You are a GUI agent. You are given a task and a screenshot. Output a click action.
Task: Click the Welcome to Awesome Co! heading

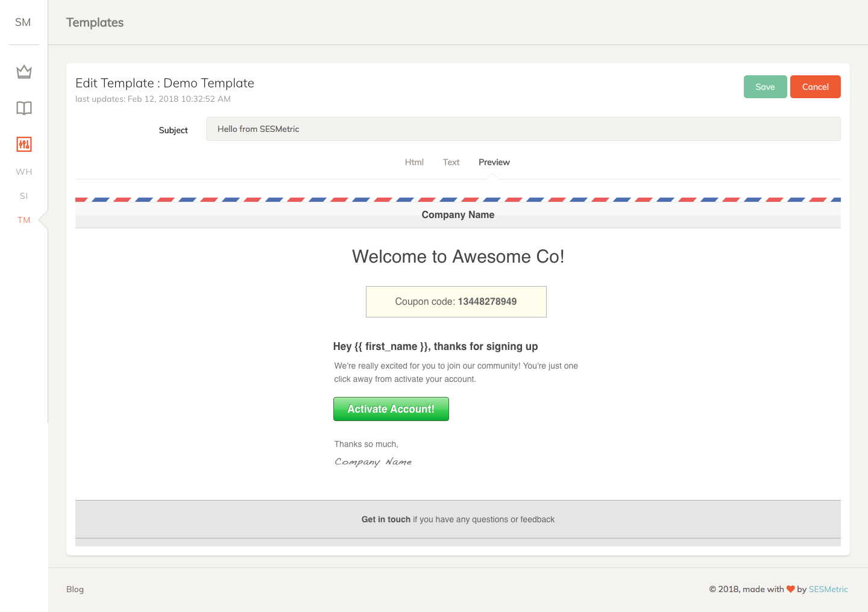pos(458,257)
